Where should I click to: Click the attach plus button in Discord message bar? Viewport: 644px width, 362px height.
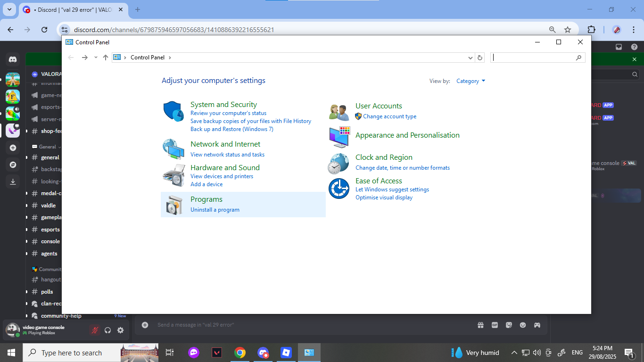tap(145, 325)
